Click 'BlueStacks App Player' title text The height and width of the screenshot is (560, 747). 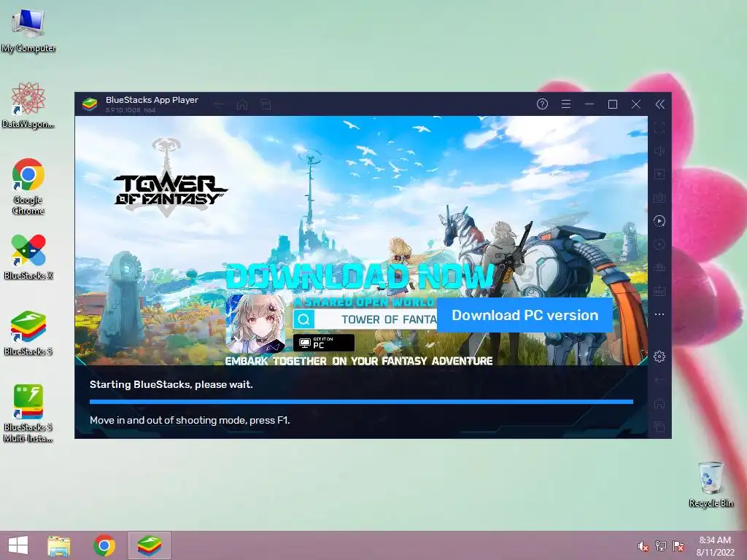152,100
